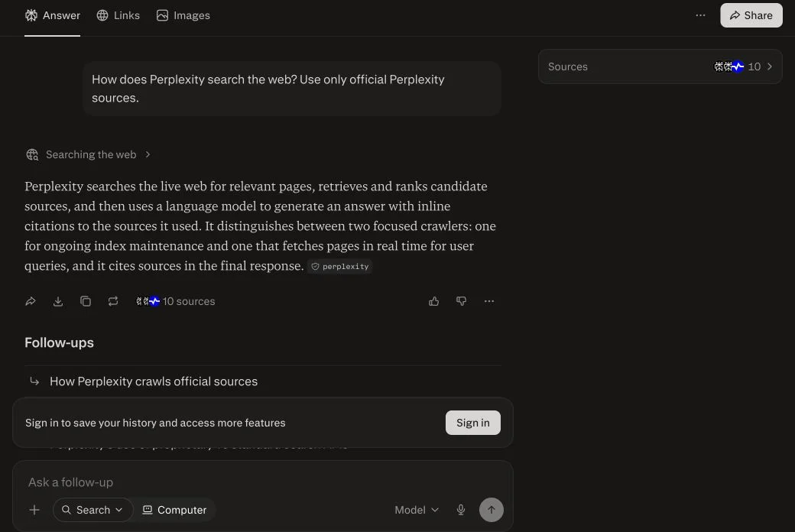Open the Model dropdown

(x=417, y=510)
